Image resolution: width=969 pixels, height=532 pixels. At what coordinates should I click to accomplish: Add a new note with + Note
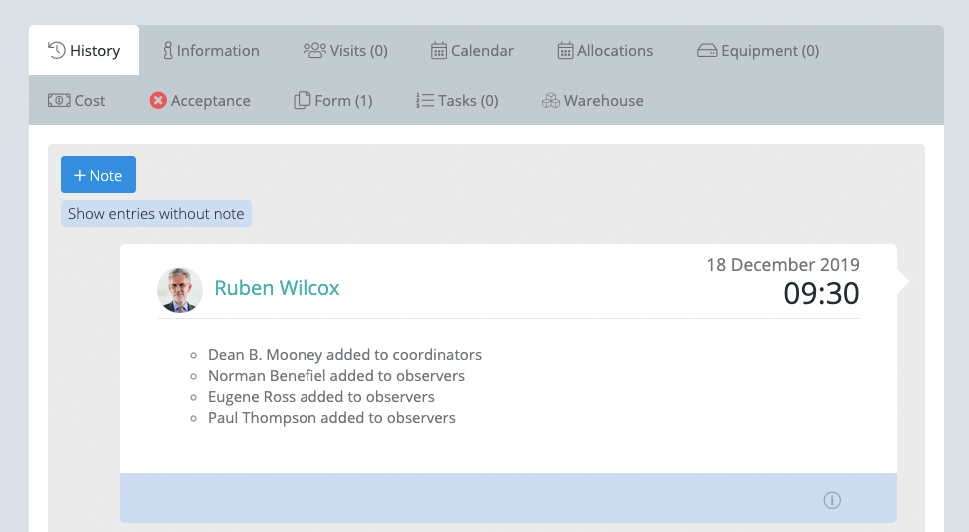(98, 175)
